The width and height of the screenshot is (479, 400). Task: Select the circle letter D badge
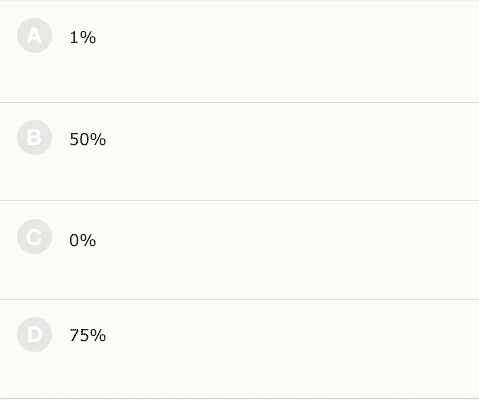pyautogui.click(x=34, y=335)
